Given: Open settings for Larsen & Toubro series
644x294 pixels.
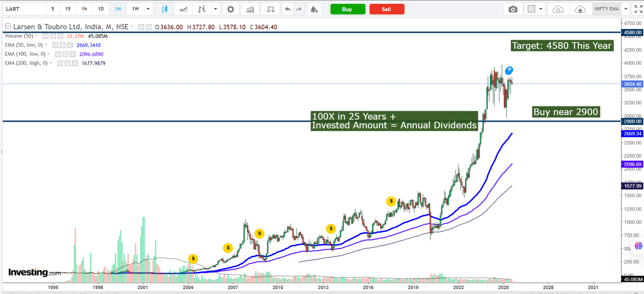Looking at the screenshot, I should pyautogui.click(x=149, y=27).
